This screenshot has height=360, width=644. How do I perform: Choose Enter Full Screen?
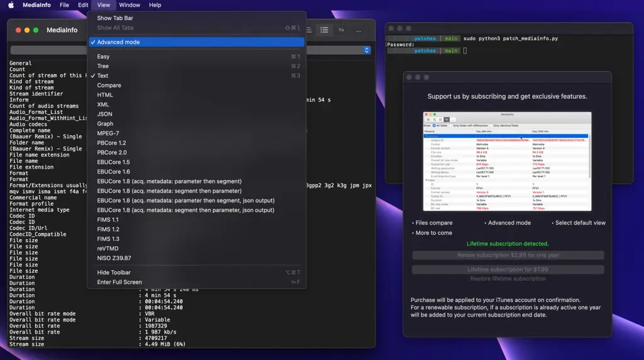click(x=196, y=282)
